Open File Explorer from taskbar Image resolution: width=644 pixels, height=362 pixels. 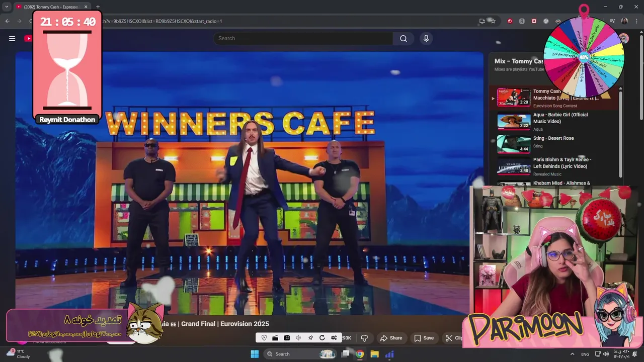pos(374,354)
